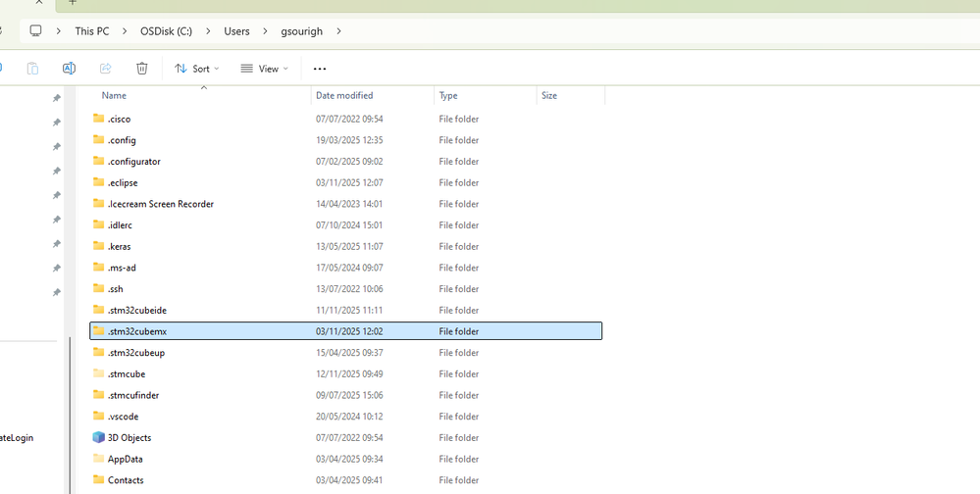Screen dimensions: 980x494
Task: Select the .stm32cubemx folder icon
Action: tap(98, 330)
